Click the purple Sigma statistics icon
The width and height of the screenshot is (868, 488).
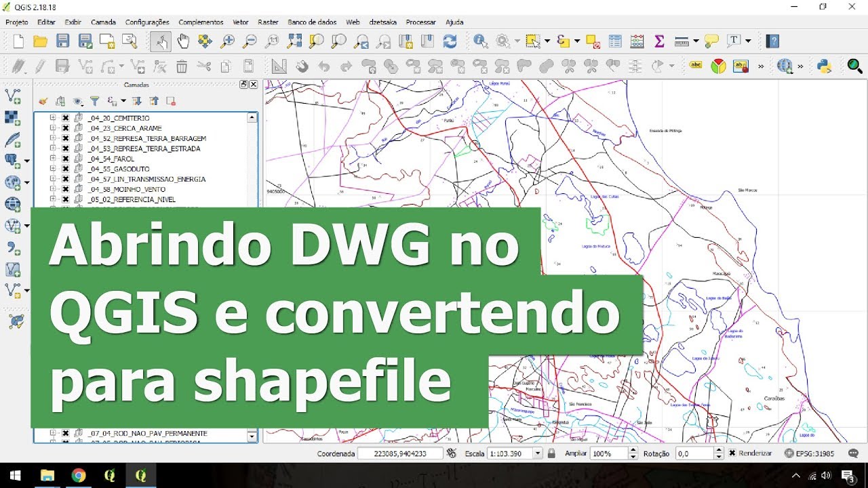click(659, 41)
